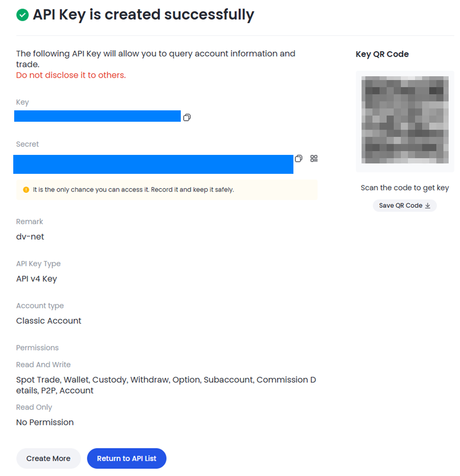Screen dimensions: 460x476
Task: Click the download arrow on Save QR Code
Action: 427,206
